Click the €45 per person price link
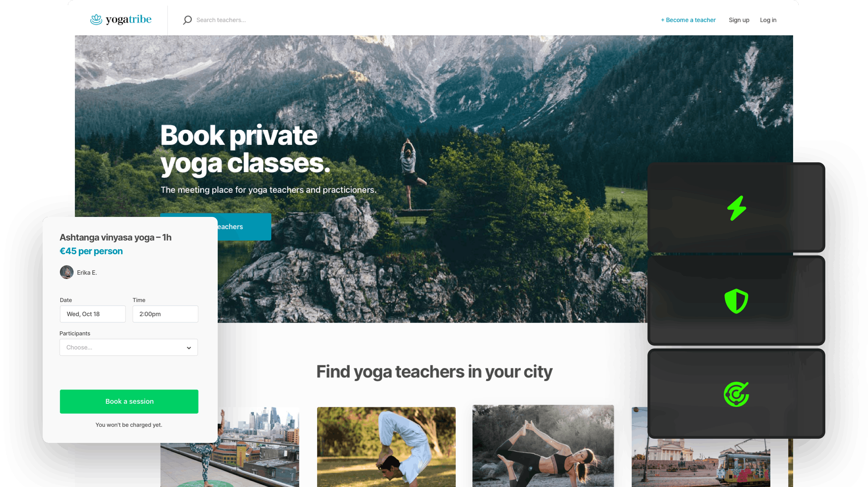Image resolution: width=868 pixels, height=487 pixels. (91, 251)
